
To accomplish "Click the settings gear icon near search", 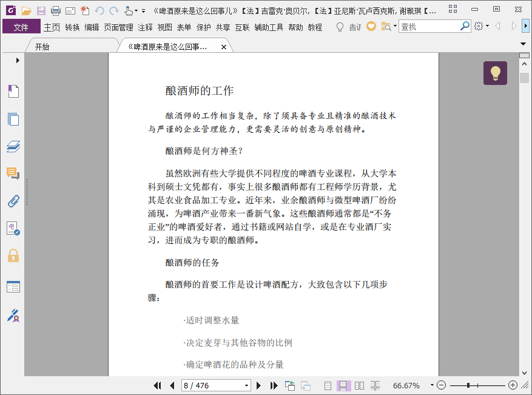I will pyautogui.click(x=479, y=26).
